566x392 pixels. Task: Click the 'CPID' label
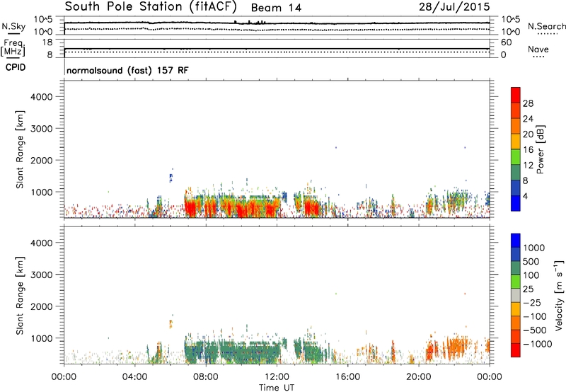click(16, 67)
